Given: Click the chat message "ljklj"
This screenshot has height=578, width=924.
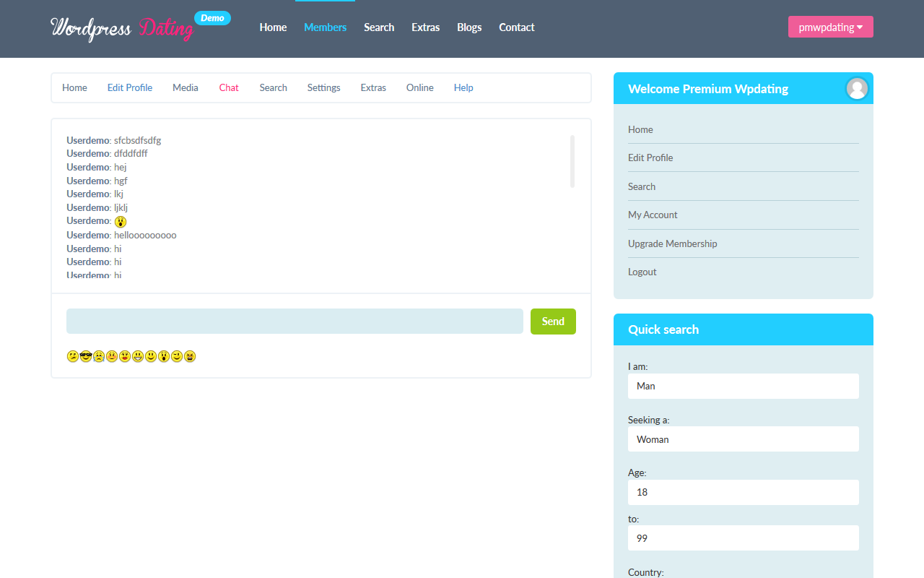Looking at the screenshot, I should (x=121, y=207).
